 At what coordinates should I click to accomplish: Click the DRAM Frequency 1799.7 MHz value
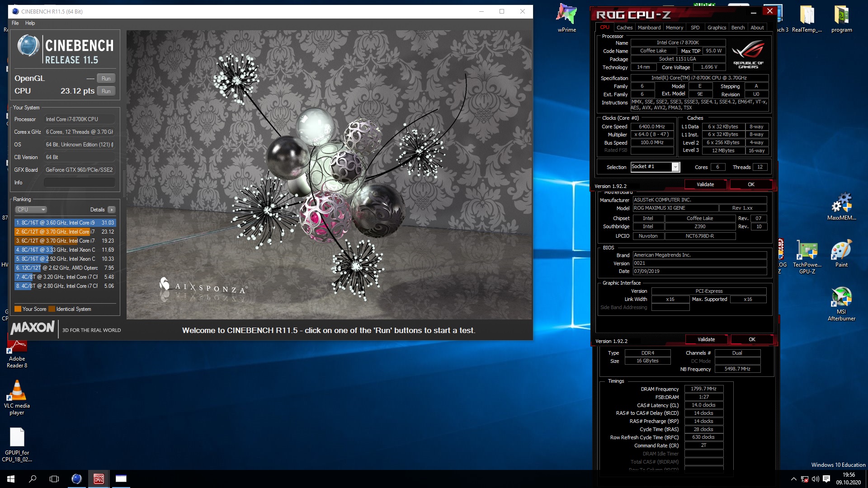pos(703,389)
